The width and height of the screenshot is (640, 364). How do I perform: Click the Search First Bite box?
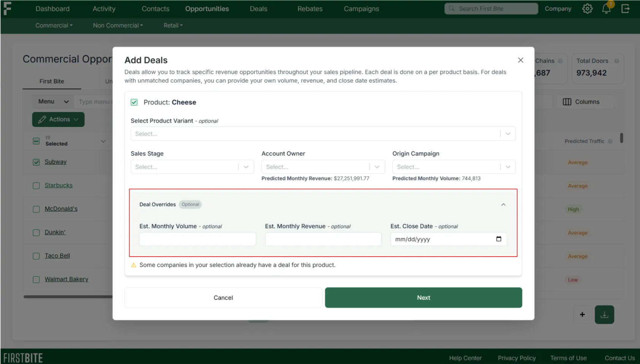pyautogui.click(x=491, y=8)
